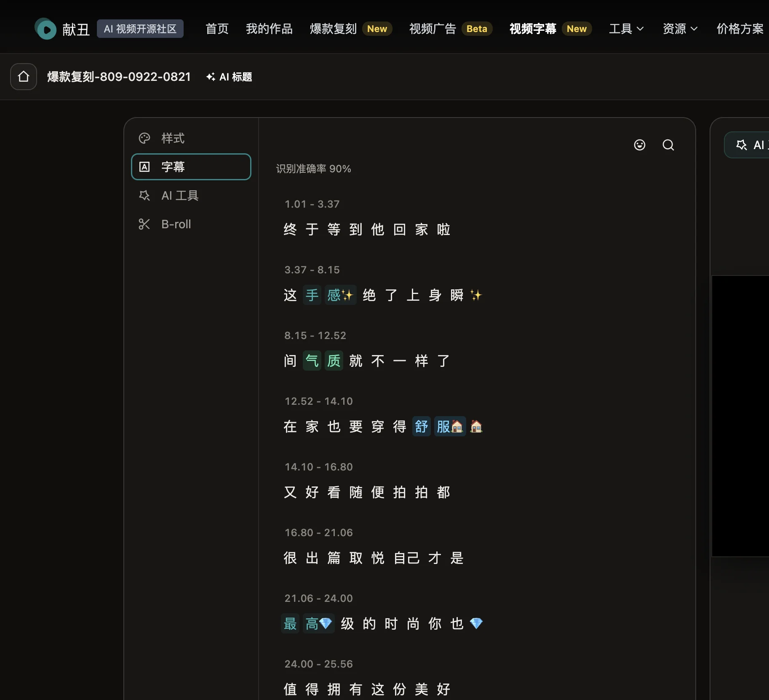
Task: Select subtitle line 又好看随便拍拍都
Action: pos(367,492)
